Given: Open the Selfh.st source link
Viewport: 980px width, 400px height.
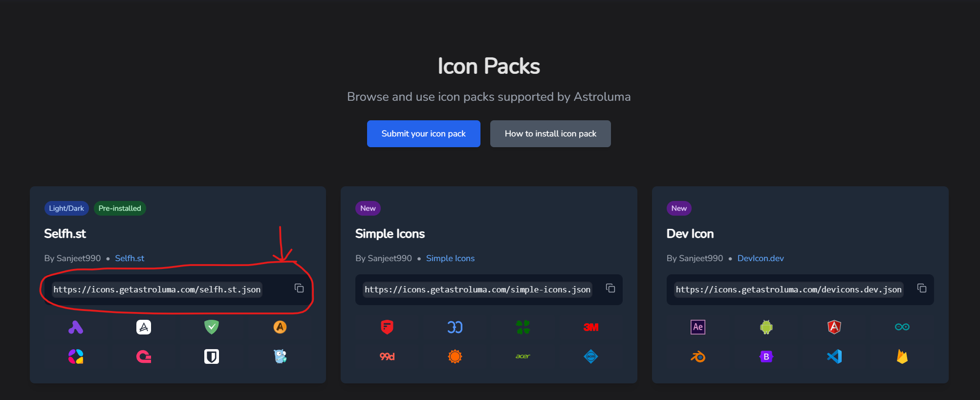Looking at the screenshot, I should [x=130, y=258].
